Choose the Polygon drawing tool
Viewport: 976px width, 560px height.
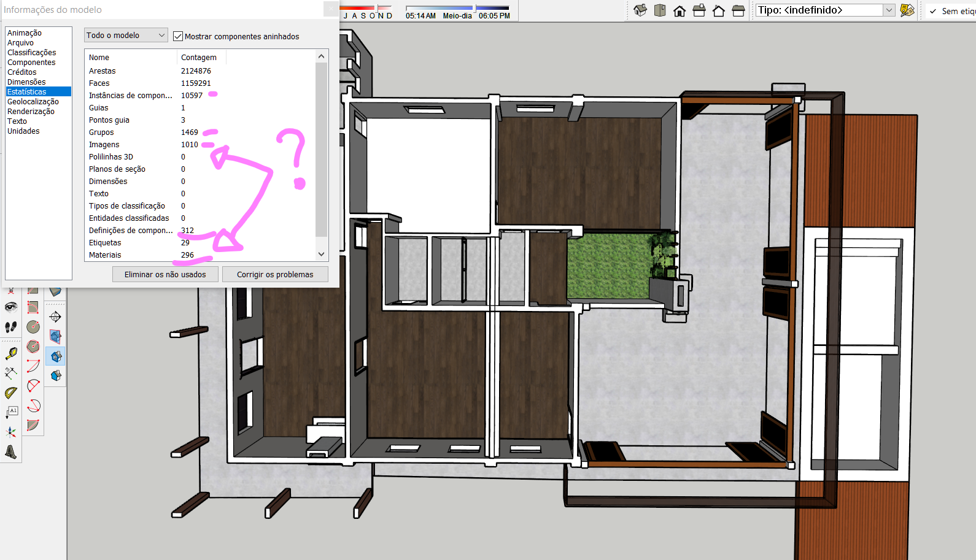coord(33,347)
